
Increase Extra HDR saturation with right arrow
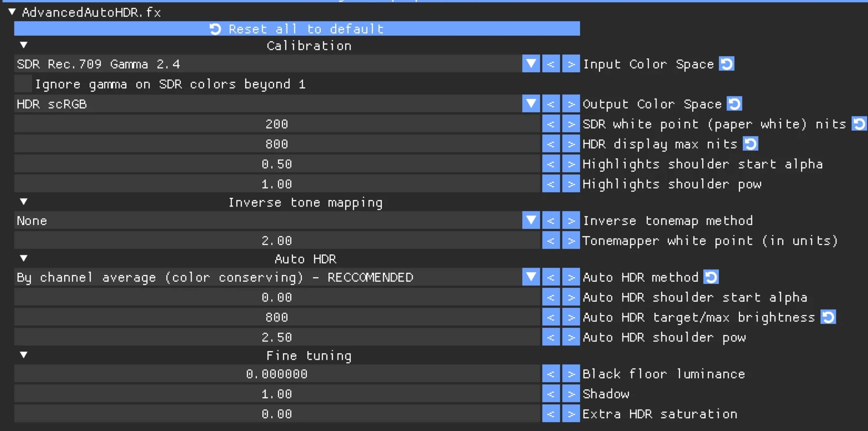pos(571,414)
